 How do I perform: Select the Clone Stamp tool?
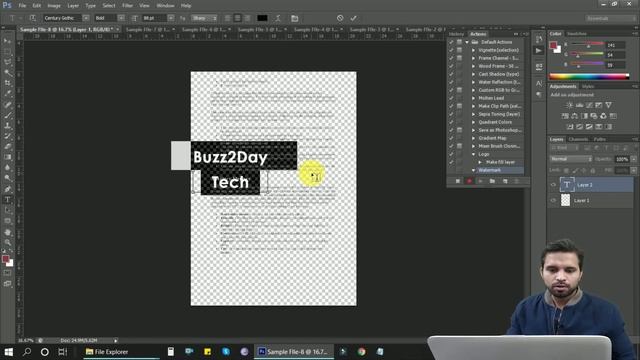[7, 126]
